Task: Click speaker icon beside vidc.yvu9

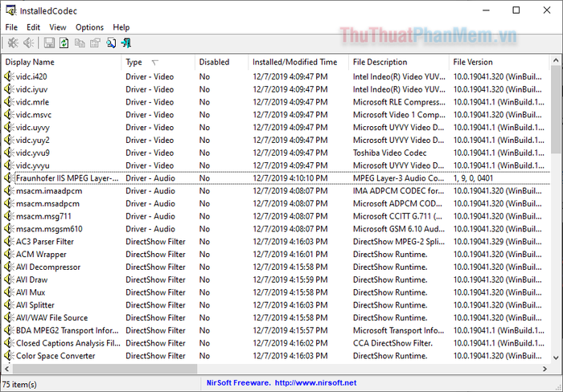Action: (9, 153)
